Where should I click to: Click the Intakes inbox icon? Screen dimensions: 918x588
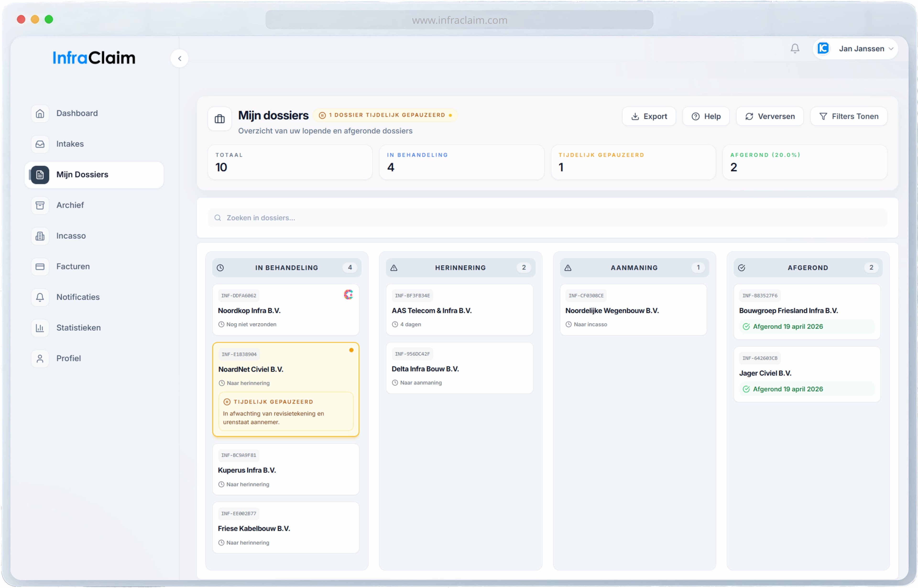[40, 144]
